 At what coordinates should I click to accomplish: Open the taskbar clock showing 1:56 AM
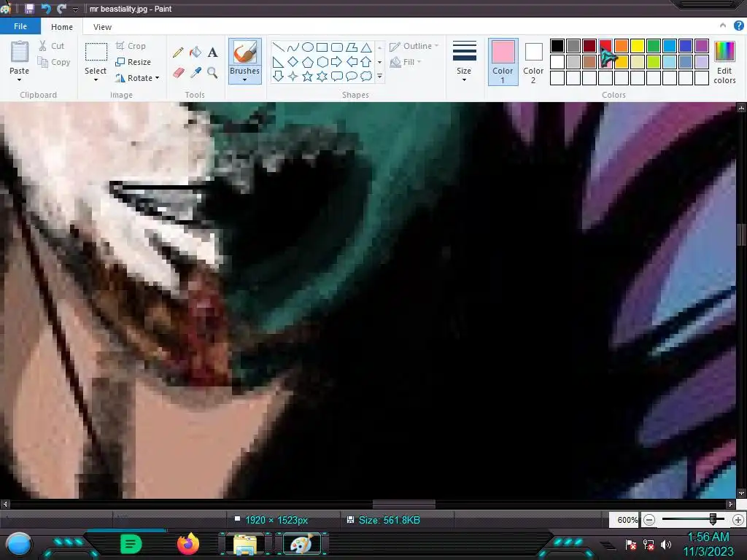[708, 544]
